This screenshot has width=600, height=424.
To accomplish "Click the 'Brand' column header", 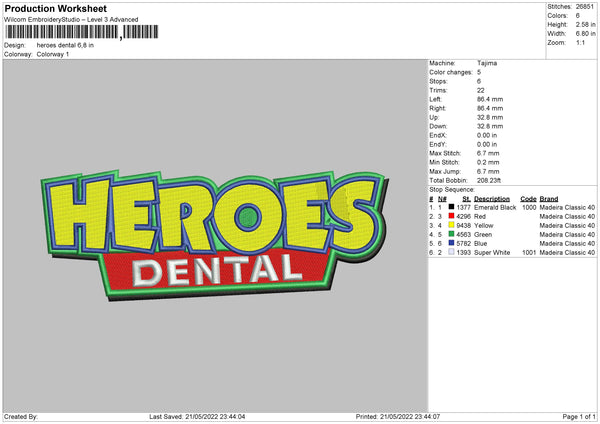I will (549, 199).
